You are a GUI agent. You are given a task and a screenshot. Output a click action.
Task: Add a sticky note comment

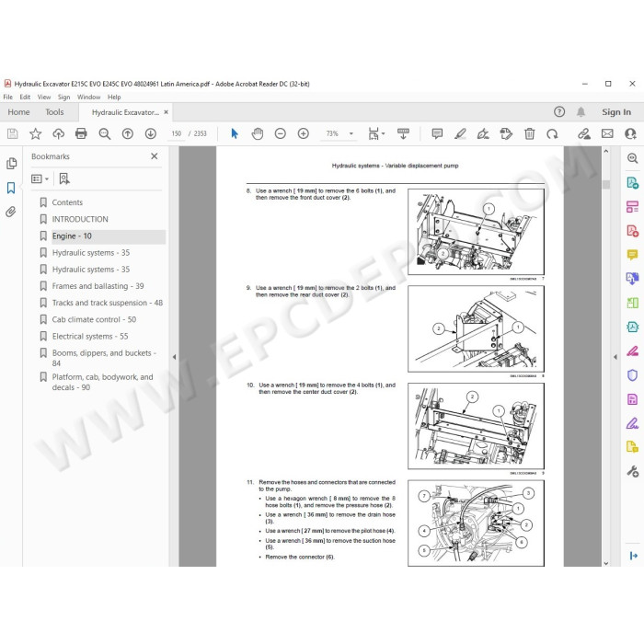pyautogui.click(x=437, y=133)
